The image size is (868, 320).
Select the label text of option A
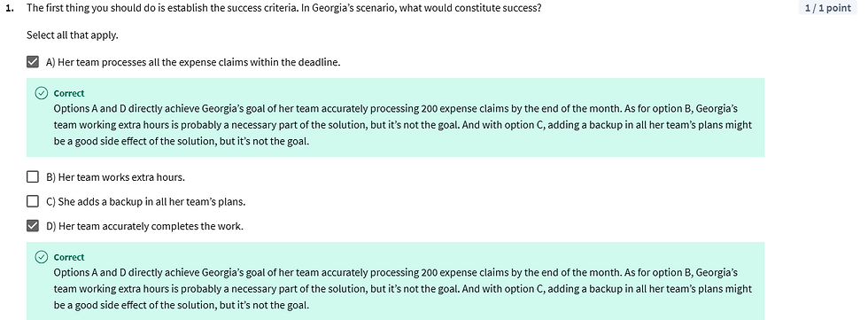click(193, 62)
